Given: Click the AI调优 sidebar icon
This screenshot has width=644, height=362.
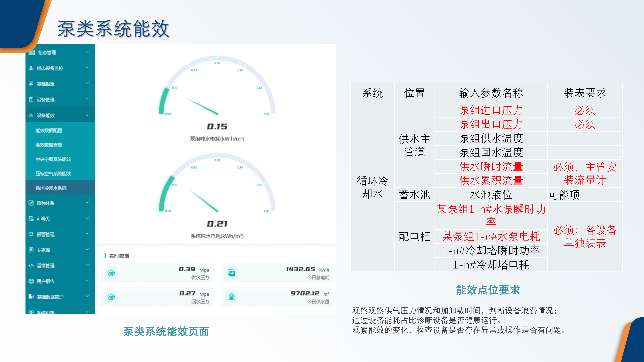Looking at the screenshot, I should 31,219.
